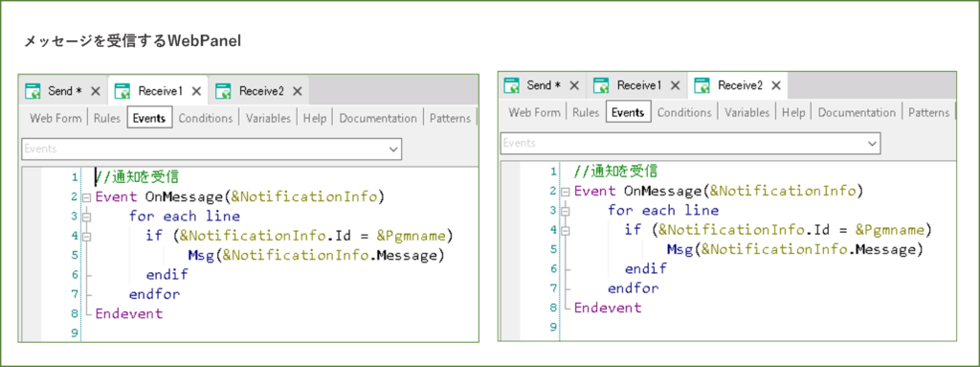Viewport: 980px width, 367px height.
Task: Click the Receive1 tab icon in right window
Action: tap(601, 85)
